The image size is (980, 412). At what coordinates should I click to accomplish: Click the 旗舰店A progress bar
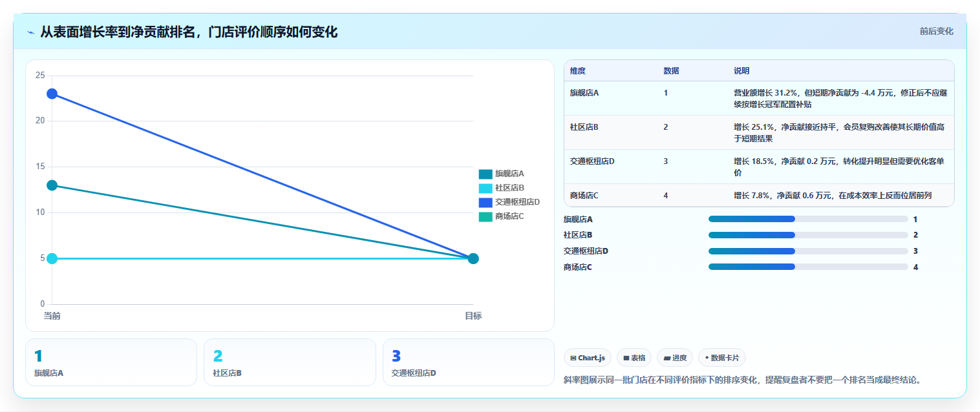pos(808,219)
